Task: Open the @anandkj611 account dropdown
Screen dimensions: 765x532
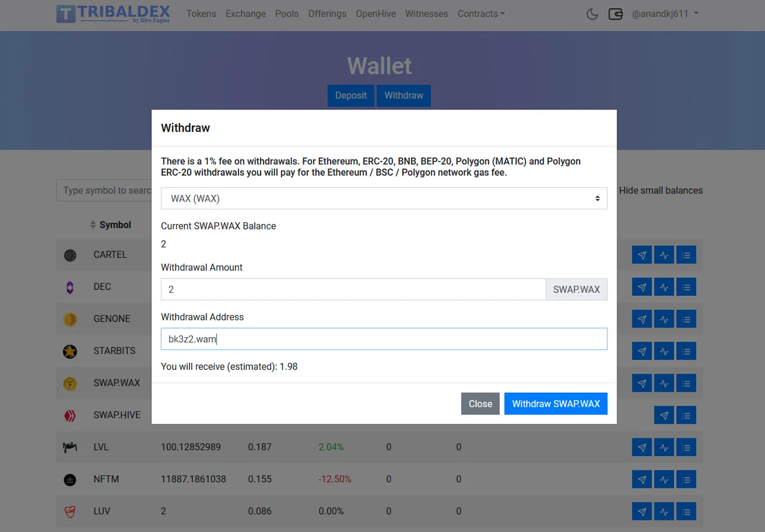Action: tap(665, 14)
